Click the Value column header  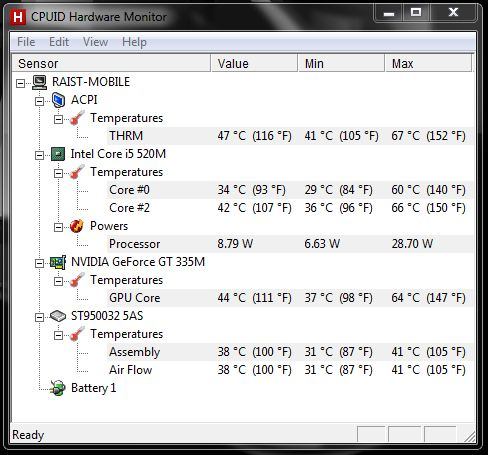click(x=254, y=63)
